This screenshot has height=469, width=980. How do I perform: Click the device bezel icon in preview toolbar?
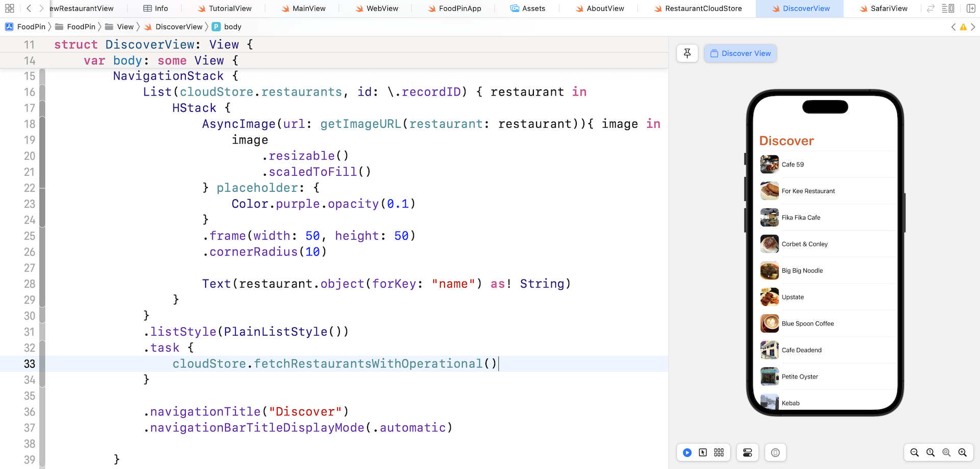[775, 453]
